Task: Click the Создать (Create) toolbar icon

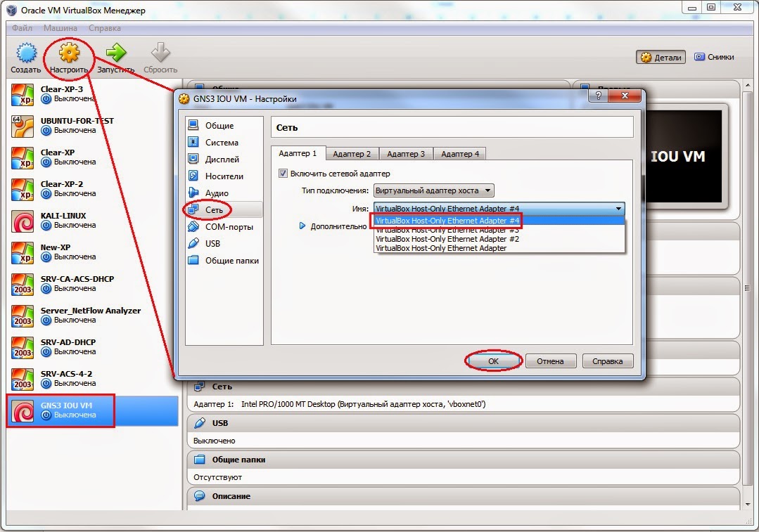Action: point(26,53)
